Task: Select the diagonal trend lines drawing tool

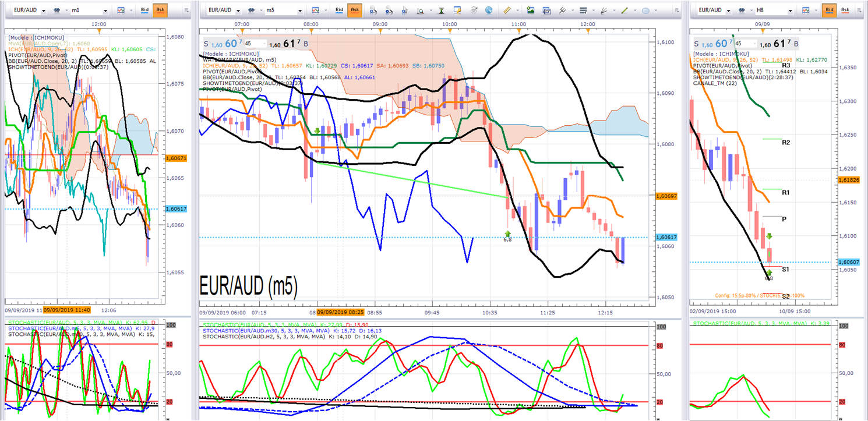Action: click(x=563, y=10)
